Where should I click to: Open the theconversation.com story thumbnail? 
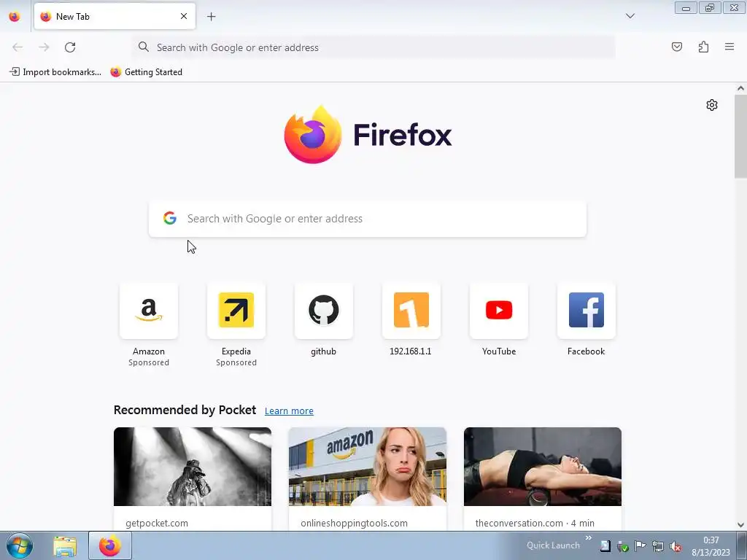click(x=543, y=467)
